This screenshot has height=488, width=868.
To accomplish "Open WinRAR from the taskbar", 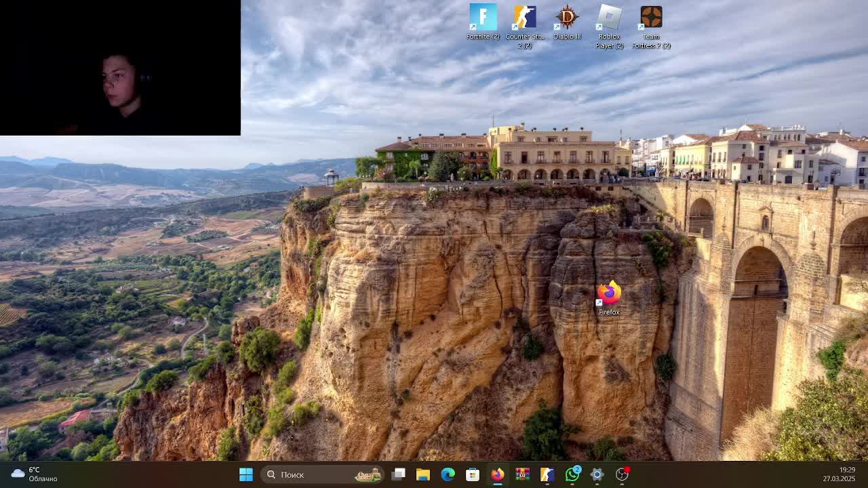I will [522, 474].
